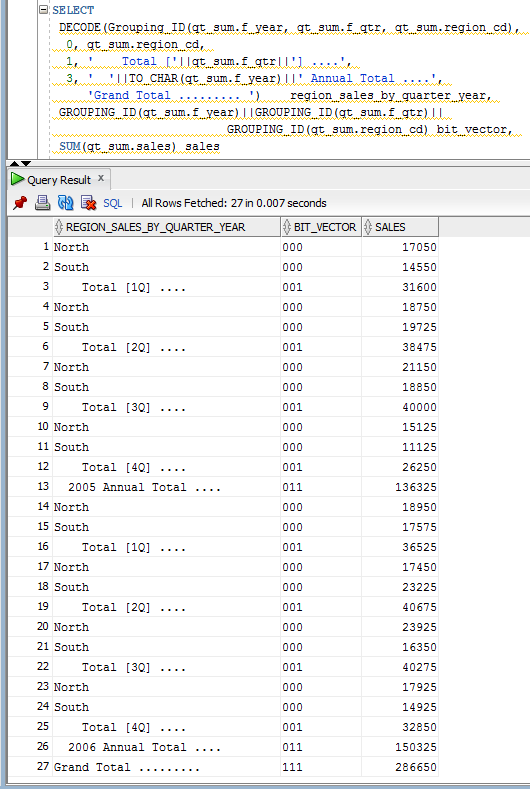Click the panel divider collapse-up arrow
This screenshot has height=789, width=530.
click(15, 164)
